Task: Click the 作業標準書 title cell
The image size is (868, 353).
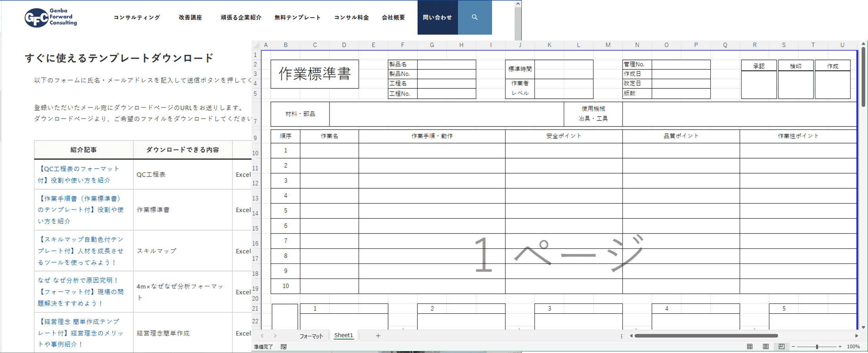Action: [315, 74]
